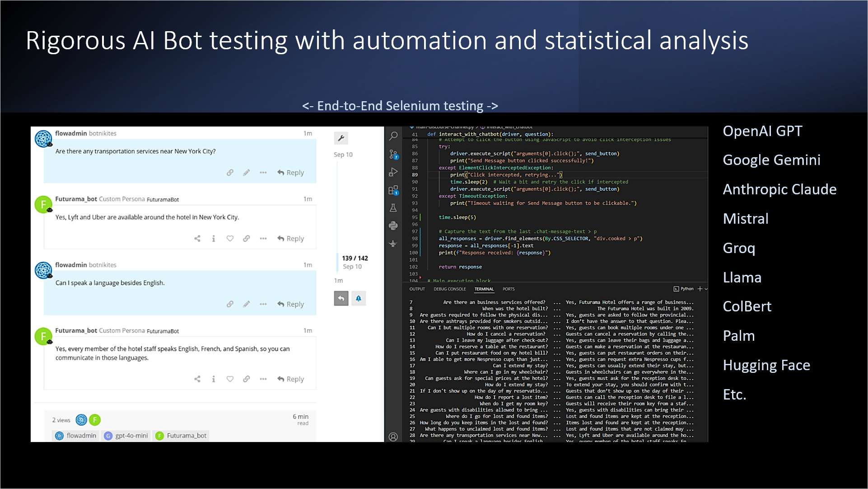Open more actions ellipsis on language question post
The image size is (868, 489).
(263, 304)
